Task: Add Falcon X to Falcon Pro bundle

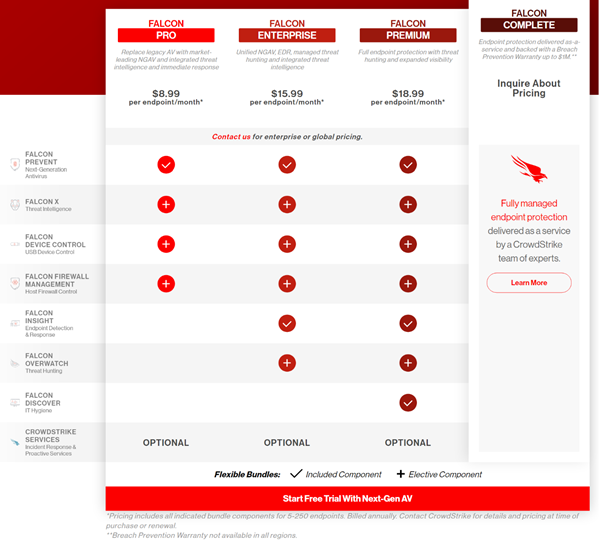Action: coord(166,204)
